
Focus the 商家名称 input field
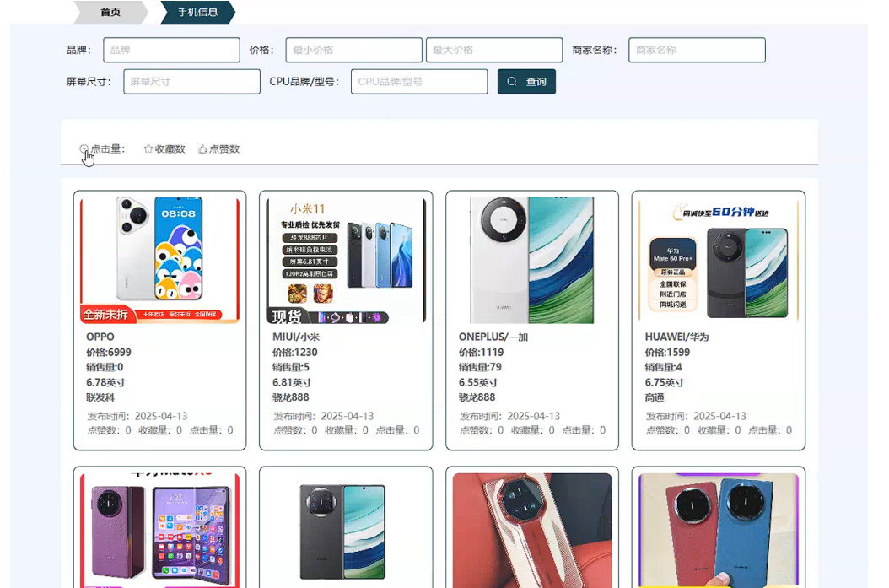tap(697, 50)
